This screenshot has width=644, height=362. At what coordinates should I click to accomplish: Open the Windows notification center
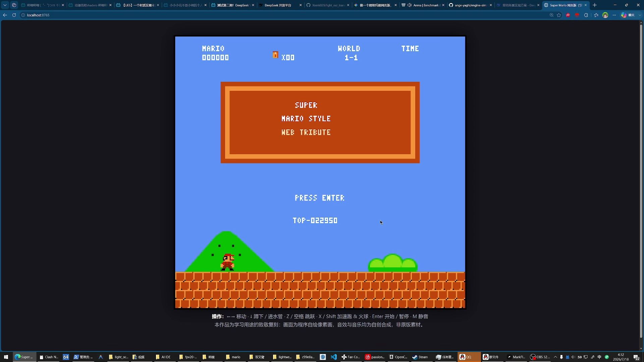636,357
